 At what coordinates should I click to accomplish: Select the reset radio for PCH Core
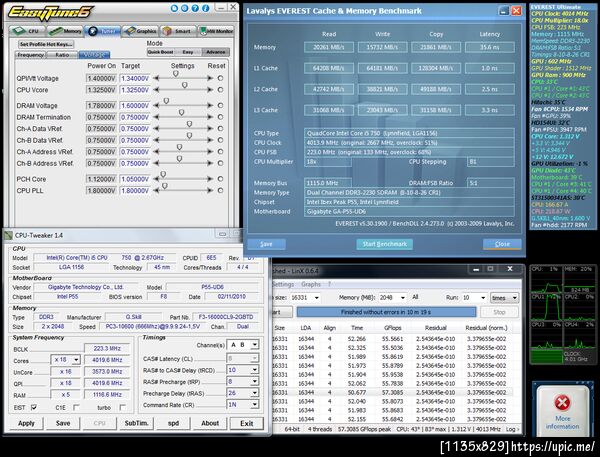point(220,179)
